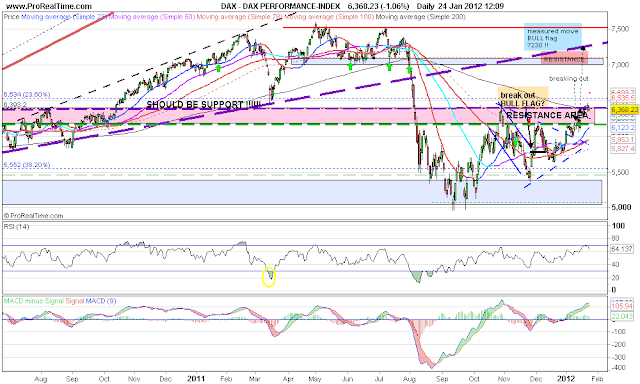Click the www.ProRealTime.com header text
Image resolution: width=640 pixels, height=384 pixels.
pos(49,6)
